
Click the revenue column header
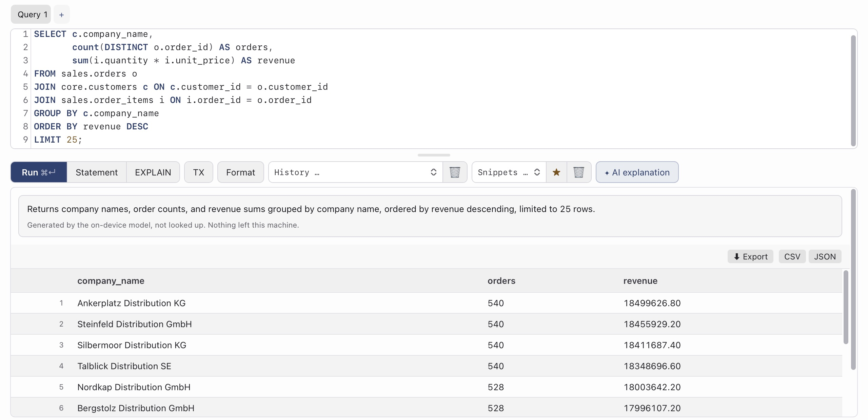point(640,281)
